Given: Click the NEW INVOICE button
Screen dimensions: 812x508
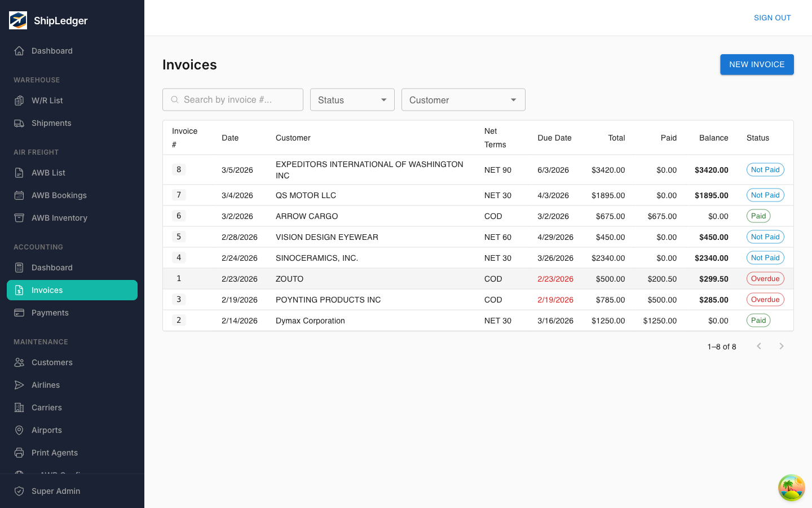Looking at the screenshot, I should pos(757,64).
